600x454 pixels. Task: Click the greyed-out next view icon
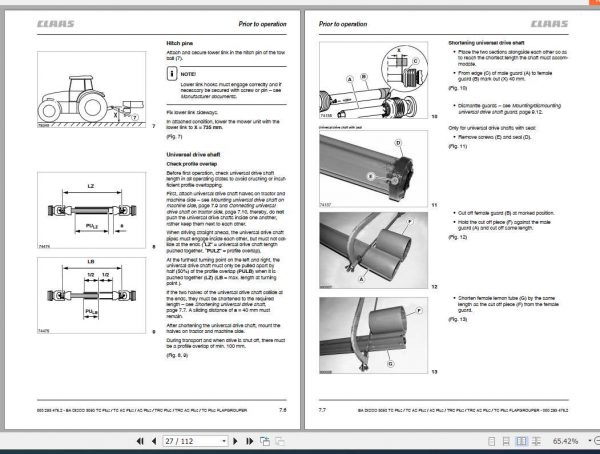pos(280,441)
